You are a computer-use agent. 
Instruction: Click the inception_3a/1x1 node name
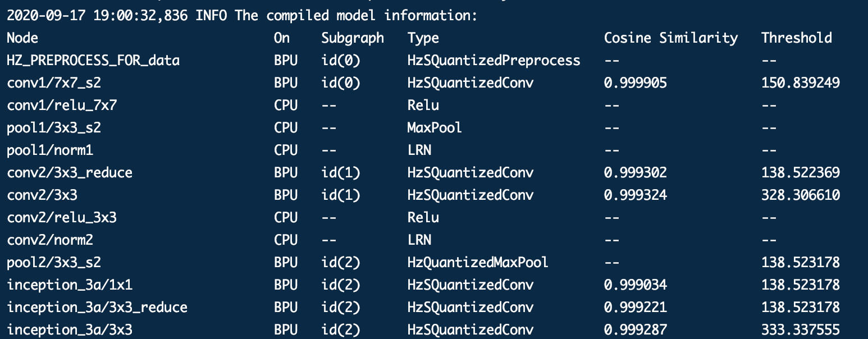(70, 285)
